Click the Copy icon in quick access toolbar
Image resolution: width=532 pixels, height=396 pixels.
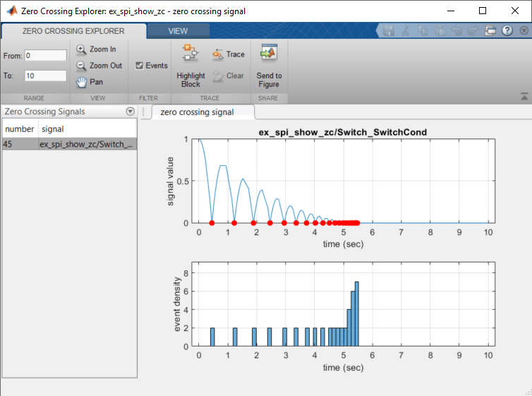click(423, 31)
